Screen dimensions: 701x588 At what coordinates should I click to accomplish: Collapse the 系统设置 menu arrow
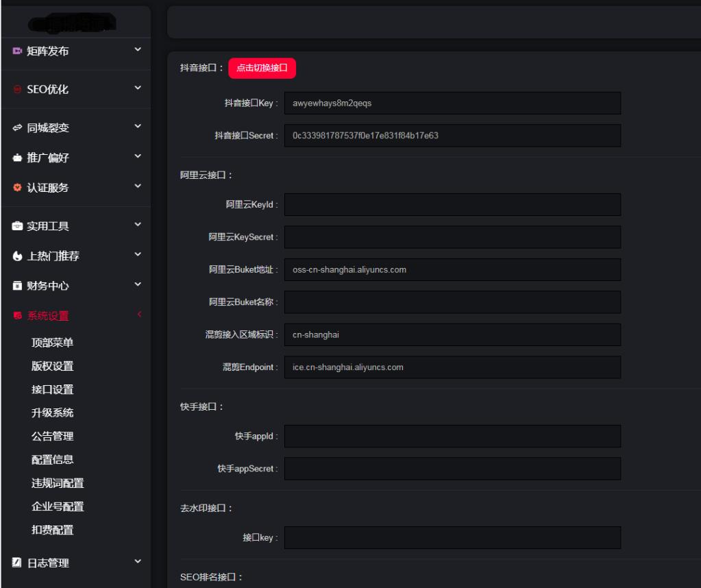138,315
